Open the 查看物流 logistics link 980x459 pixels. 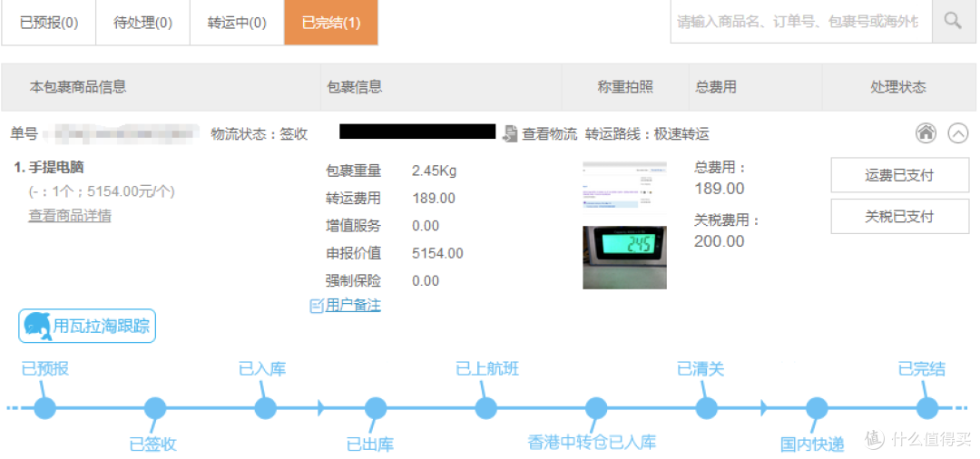pos(550,133)
